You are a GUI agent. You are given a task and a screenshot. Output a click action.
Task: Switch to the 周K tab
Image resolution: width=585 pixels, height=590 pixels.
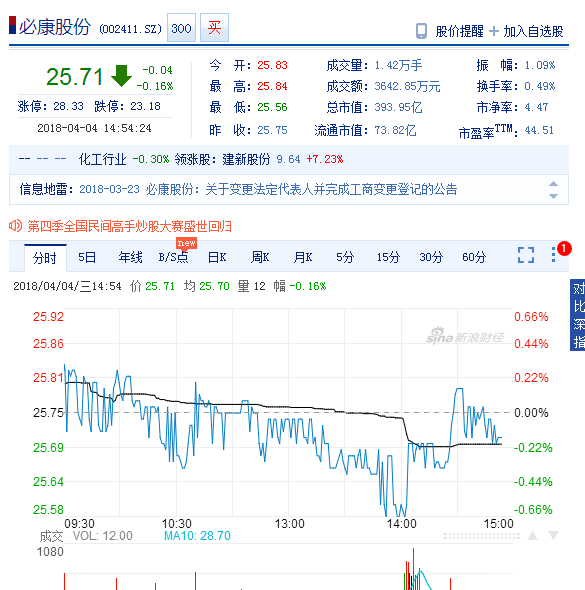pyautogui.click(x=260, y=257)
